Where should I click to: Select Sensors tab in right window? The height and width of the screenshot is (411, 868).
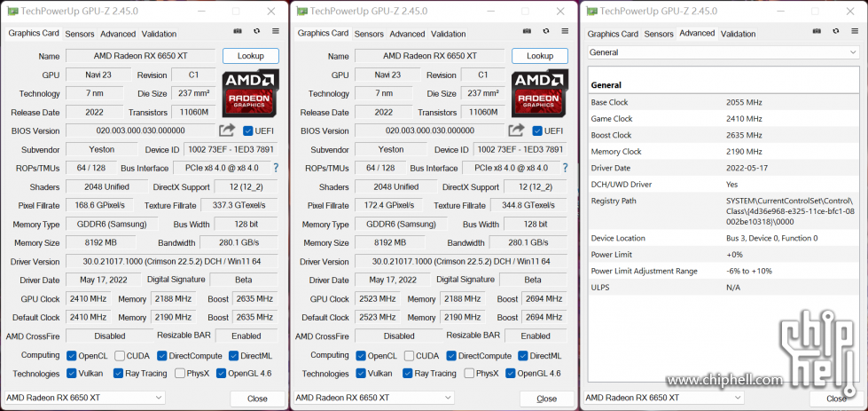coord(659,34)
